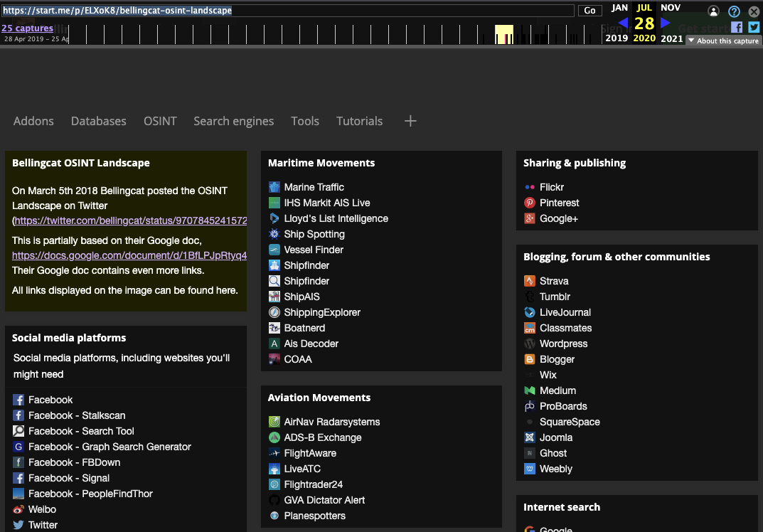This screenshot has height=532, width=763.
Task: Click the FlightAware icon
Action: [x=274, y=453]
